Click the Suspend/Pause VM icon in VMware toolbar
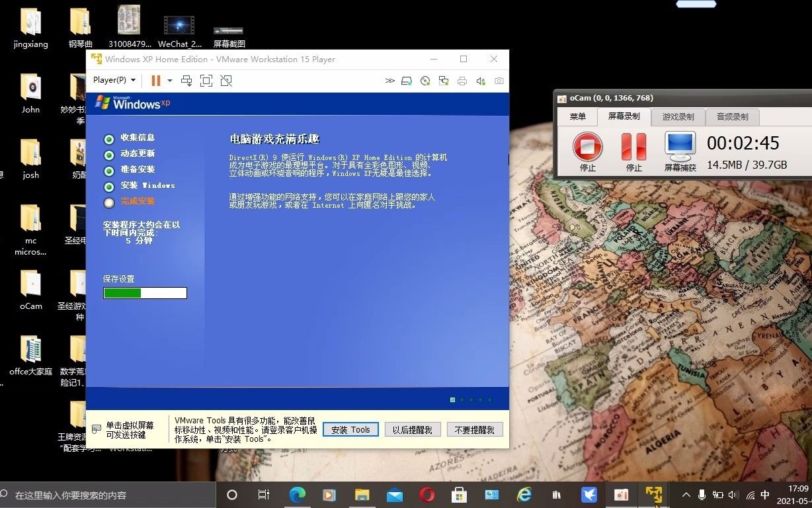812x508 pixels. click(x=155, y=80)
